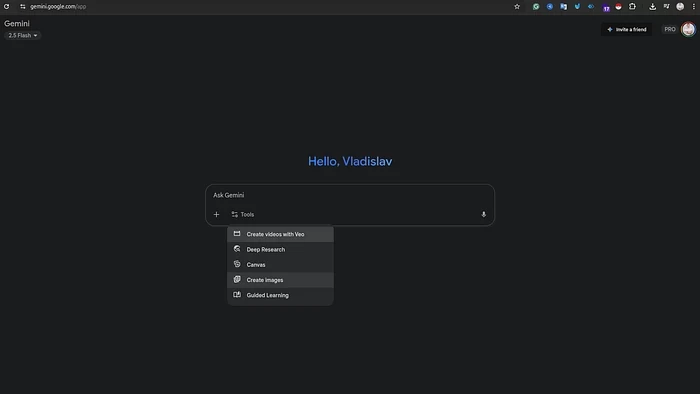Open the extension icon with the 17 badge

pyautogui.click(x=606, y=7)
